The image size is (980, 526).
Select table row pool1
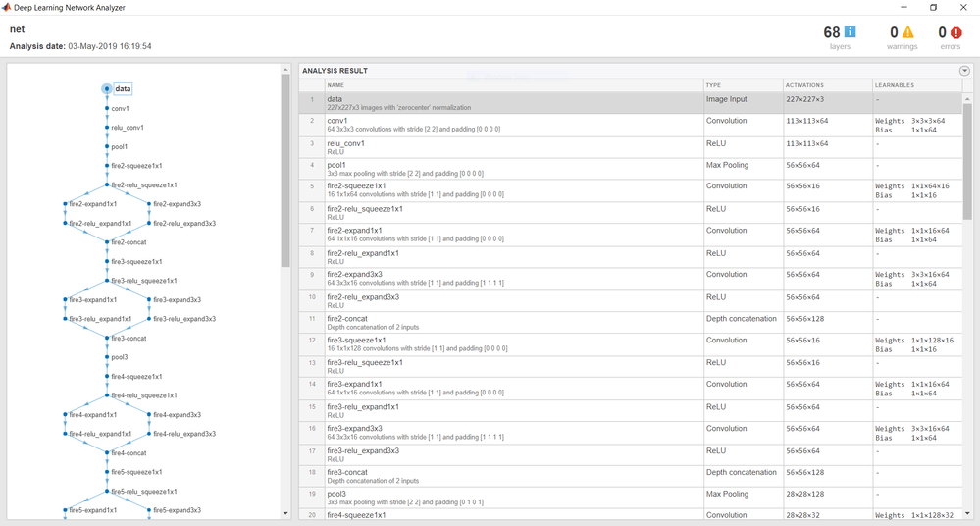pyautogui.click(x=631, y=169)
